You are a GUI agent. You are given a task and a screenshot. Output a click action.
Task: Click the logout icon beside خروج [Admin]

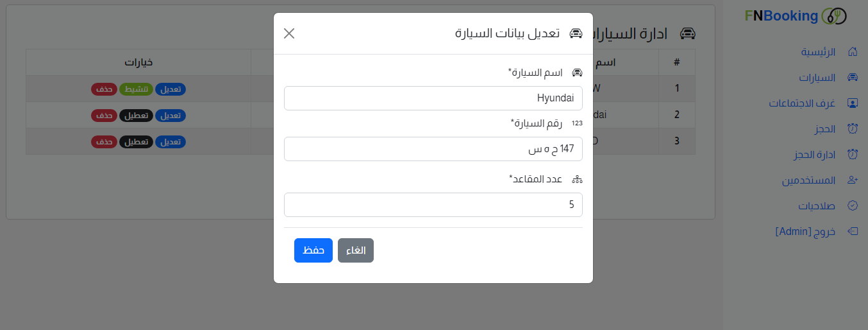coord(853,231)
